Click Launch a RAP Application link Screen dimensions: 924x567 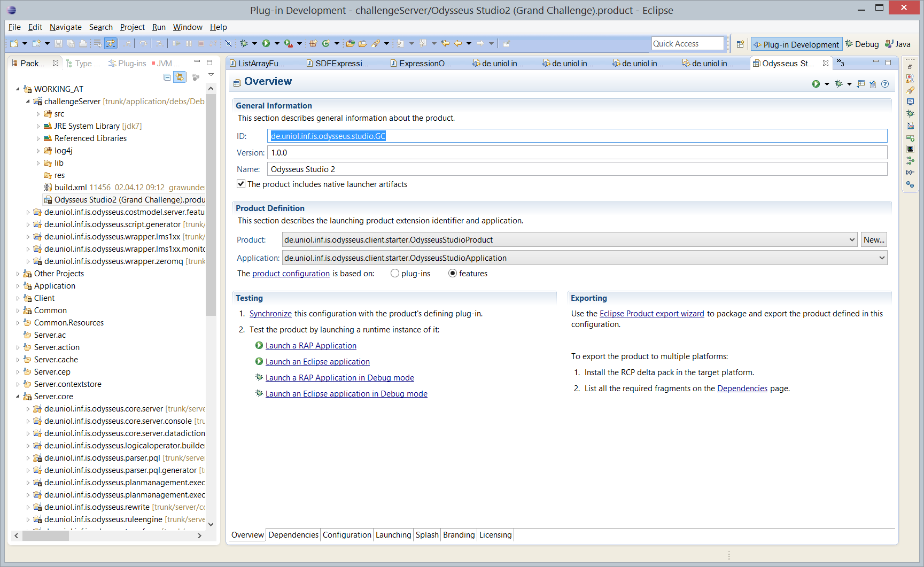pyautogui.click(x=310, y=346)
